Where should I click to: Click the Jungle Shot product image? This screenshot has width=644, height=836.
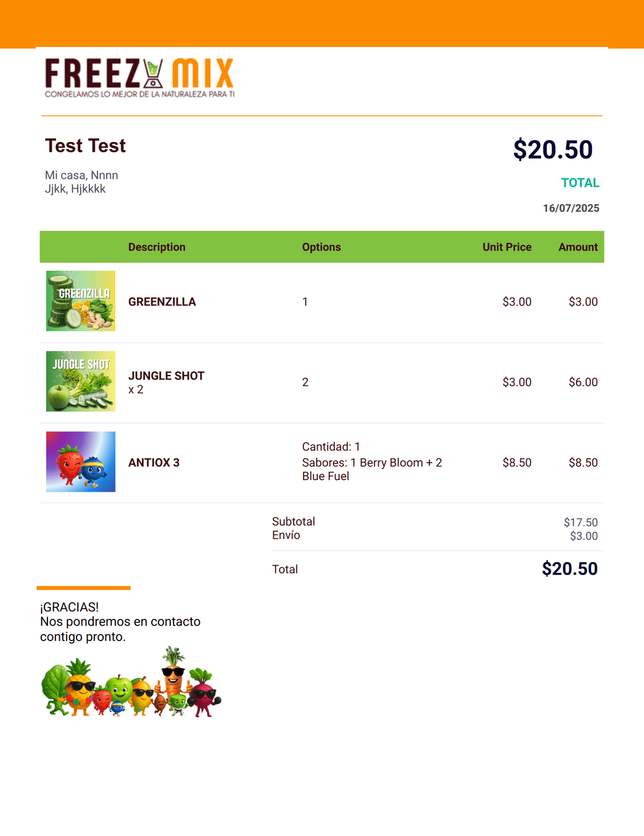81,381
